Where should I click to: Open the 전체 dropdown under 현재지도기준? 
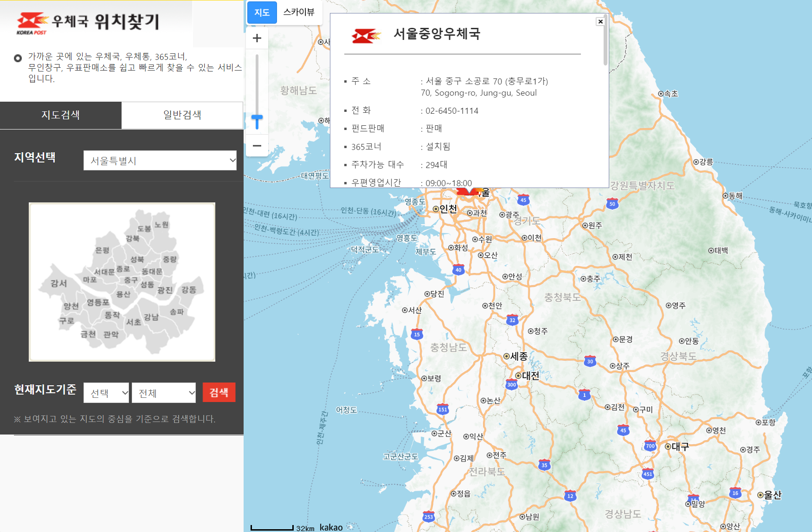point(163,392)
